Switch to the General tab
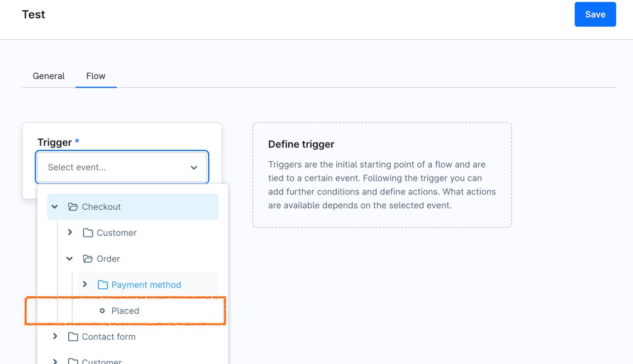Image resolution: width=633 pixels, height=364 pixels. (48, 76)
